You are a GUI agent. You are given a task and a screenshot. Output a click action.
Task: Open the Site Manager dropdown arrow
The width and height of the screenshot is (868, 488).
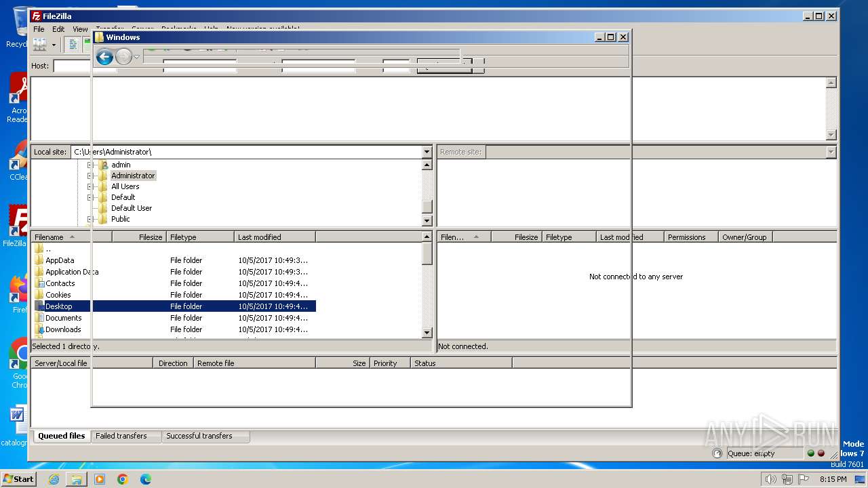pos(54,45)
